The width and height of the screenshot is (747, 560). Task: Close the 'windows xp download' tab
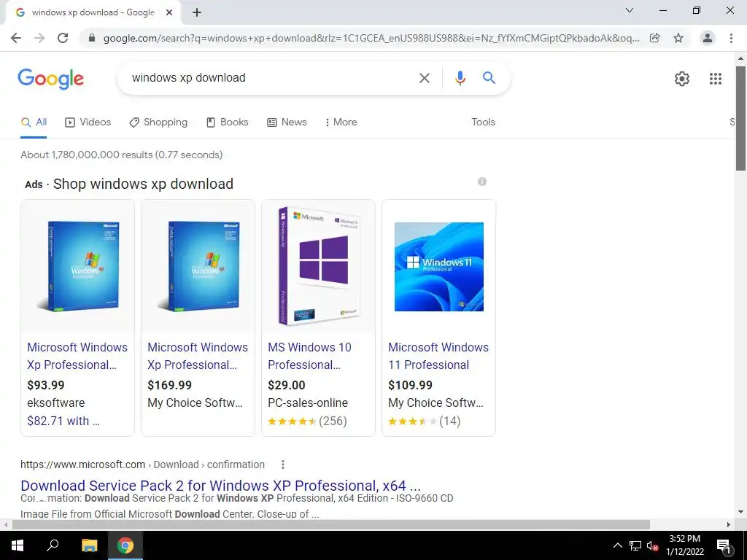pyautogui.click(x=169, y=13)
